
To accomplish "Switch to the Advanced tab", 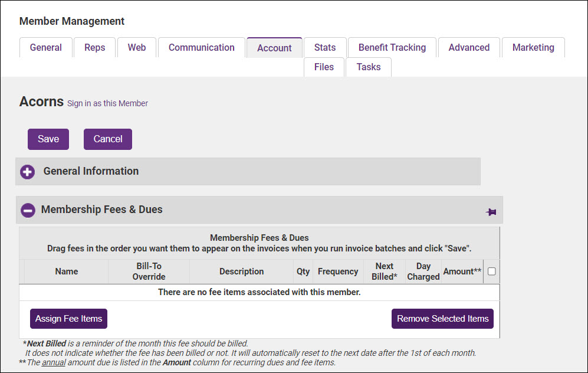I will click(x=469, y=48).
